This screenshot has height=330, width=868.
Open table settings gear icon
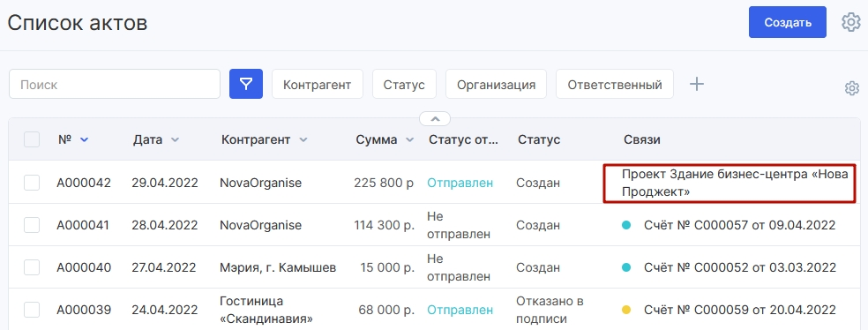pos(851,88)
